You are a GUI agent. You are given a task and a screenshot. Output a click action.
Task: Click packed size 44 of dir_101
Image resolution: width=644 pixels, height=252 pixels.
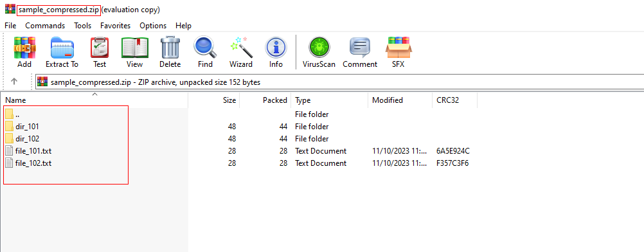point(283,126)
